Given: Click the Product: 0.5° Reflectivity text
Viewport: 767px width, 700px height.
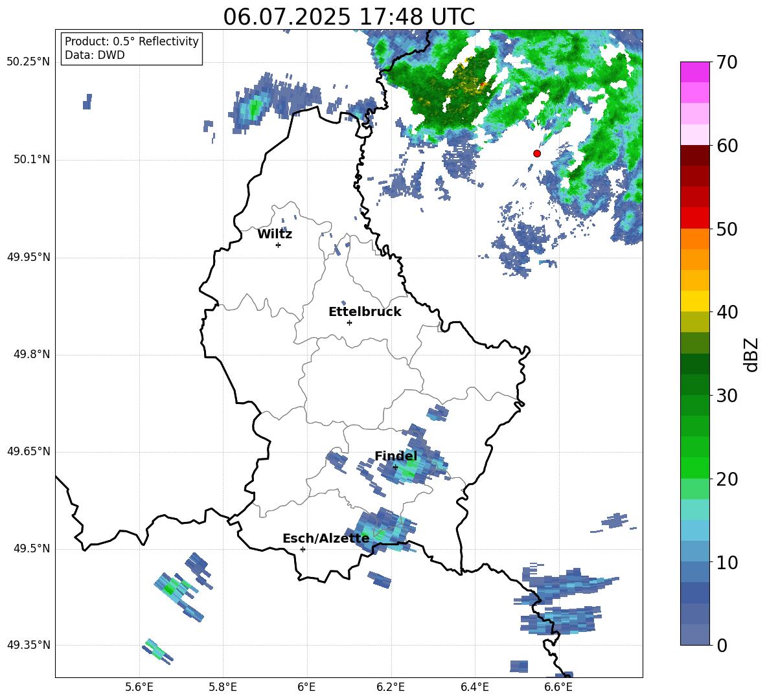Looking at the screenshot, I should click(132, 41).
